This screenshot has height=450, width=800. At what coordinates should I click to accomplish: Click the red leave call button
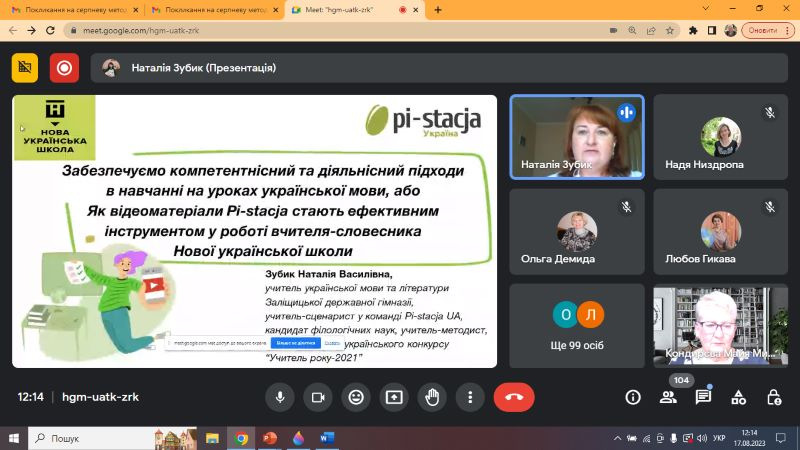pos(514,397)
